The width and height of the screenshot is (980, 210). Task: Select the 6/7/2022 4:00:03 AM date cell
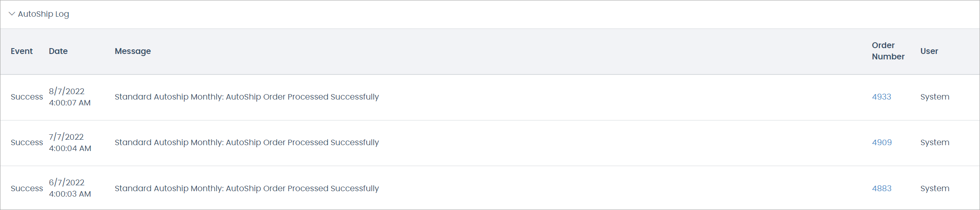point(70,188)
